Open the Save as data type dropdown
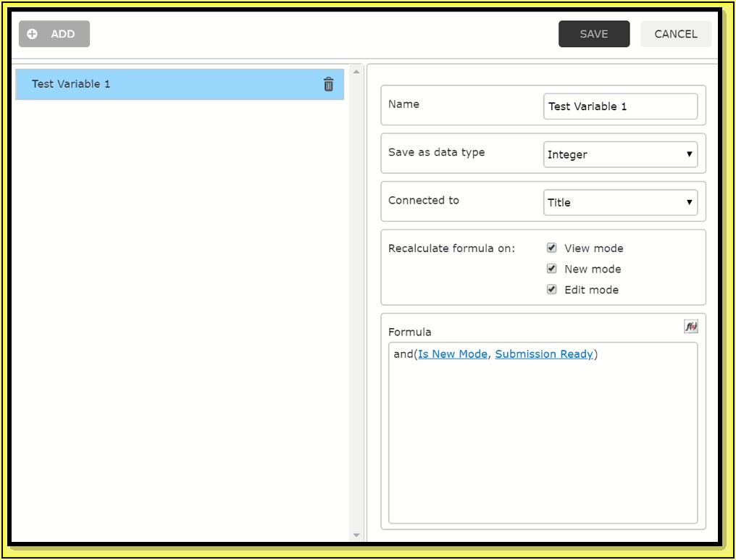This screenshot has width=736, height=560. (619, 154)
